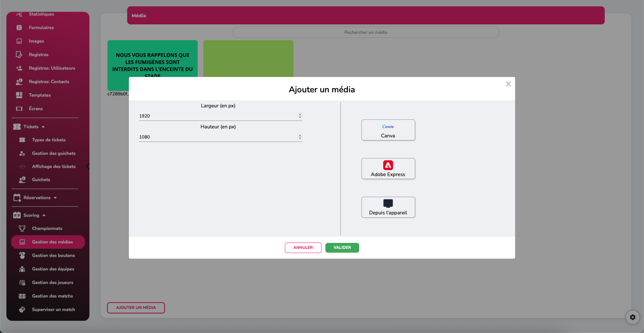Click the Adobe Express logo icon

(388, 165)
